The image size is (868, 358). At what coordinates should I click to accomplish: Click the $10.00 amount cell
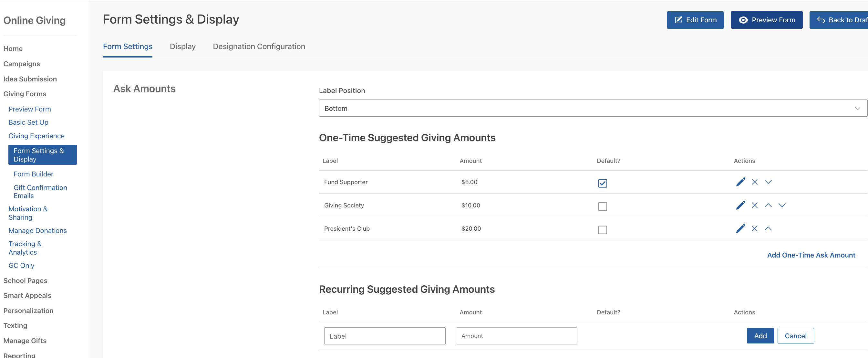pyautogui.click(x=470, y=205)
